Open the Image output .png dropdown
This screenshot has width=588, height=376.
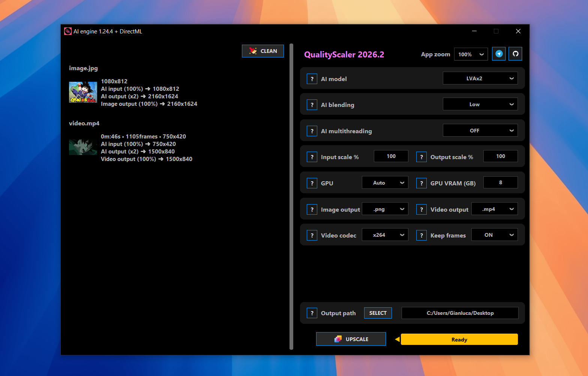pyautogui.click(x=385, y=209)
